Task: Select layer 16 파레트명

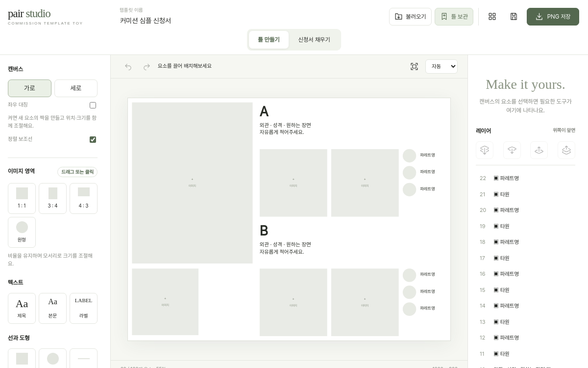Action: coord(525,274)
